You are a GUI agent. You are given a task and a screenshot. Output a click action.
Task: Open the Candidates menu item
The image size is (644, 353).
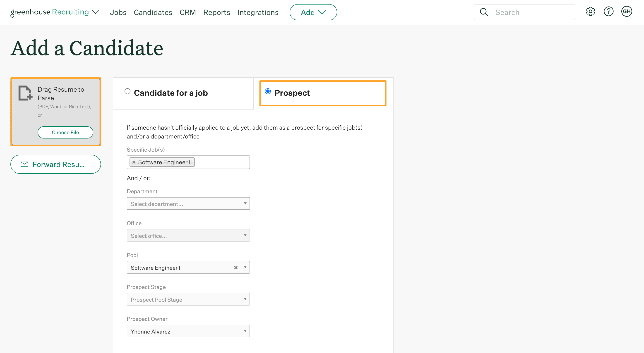[153, 12]
